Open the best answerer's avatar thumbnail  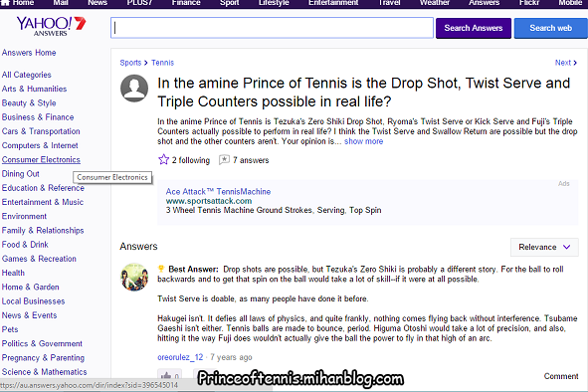coord(134,278)
